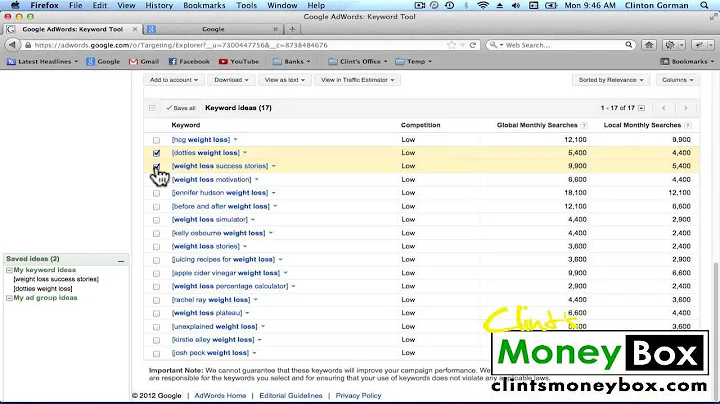The height and width of the screenshot is (404, 720).
Task: Check the weight loss stories checkbox
Action: pos(157,247)
